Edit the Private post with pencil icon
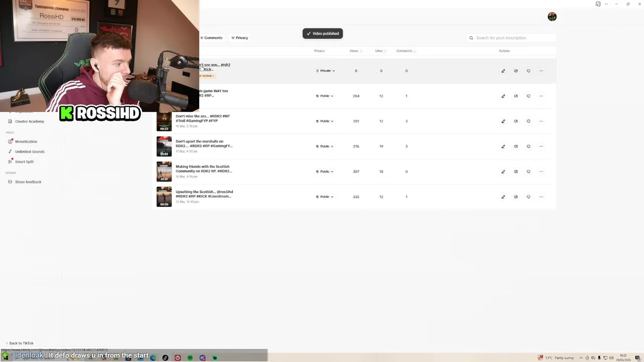 tap(503, 71)
